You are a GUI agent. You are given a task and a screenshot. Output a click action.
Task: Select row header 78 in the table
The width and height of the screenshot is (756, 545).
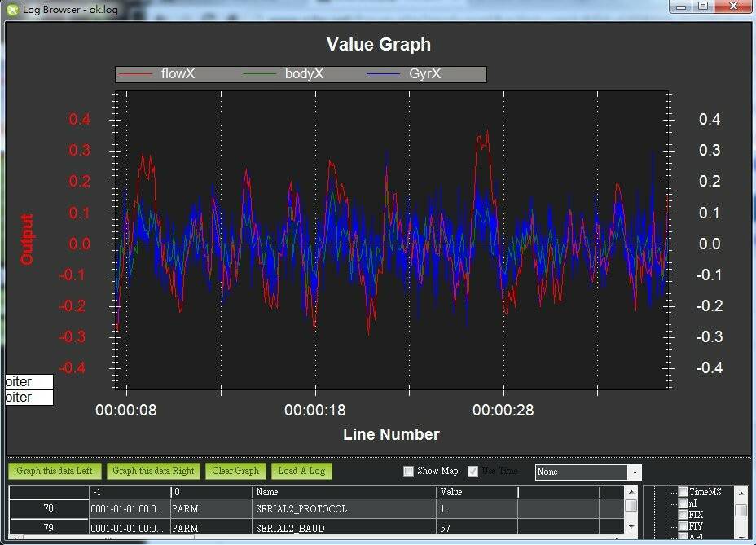pyautogui.click(x=49, y=509)
